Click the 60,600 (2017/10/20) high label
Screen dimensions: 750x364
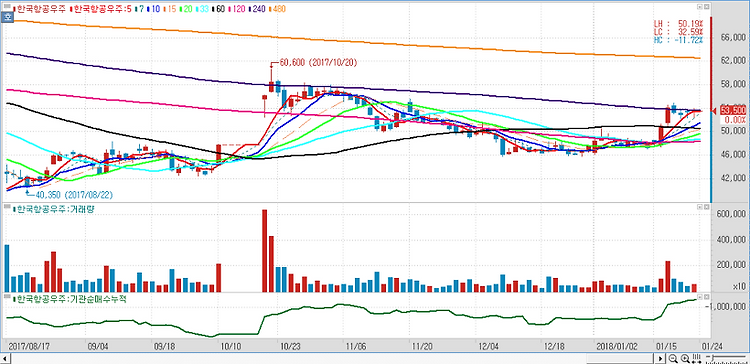click(x=318, y=63)
